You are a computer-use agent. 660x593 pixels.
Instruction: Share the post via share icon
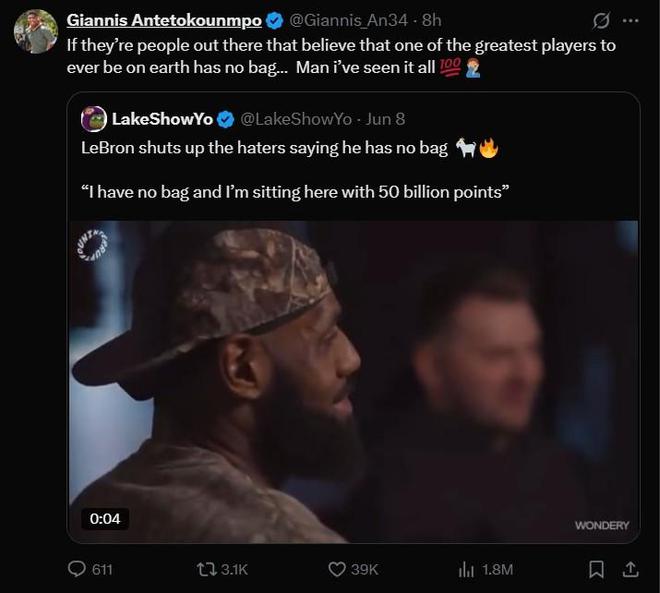(x=630, y=569)
